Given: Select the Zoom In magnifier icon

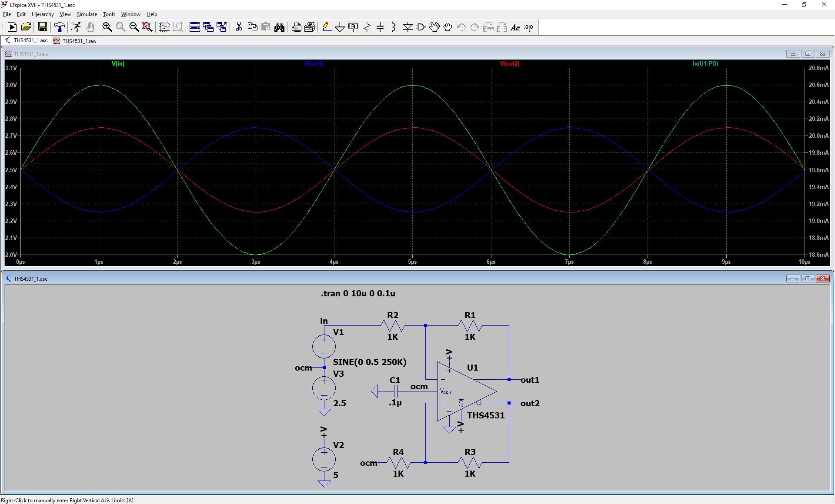Looking at the screenshot, I should 107,27.
